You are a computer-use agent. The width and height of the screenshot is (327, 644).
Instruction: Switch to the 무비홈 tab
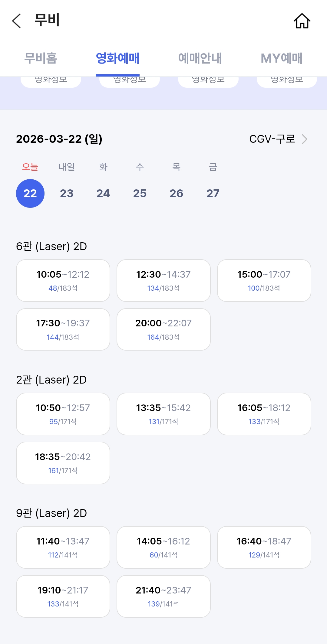41,58
